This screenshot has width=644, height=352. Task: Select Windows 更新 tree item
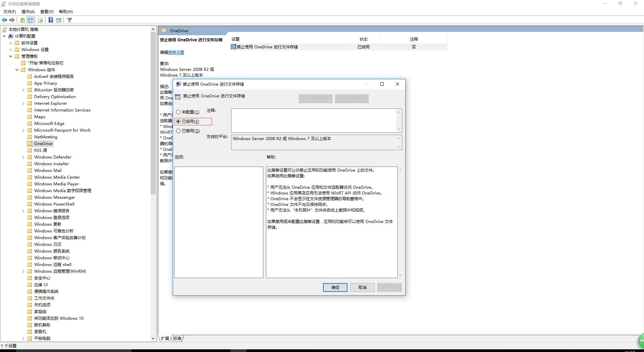[x=48, y=224]
